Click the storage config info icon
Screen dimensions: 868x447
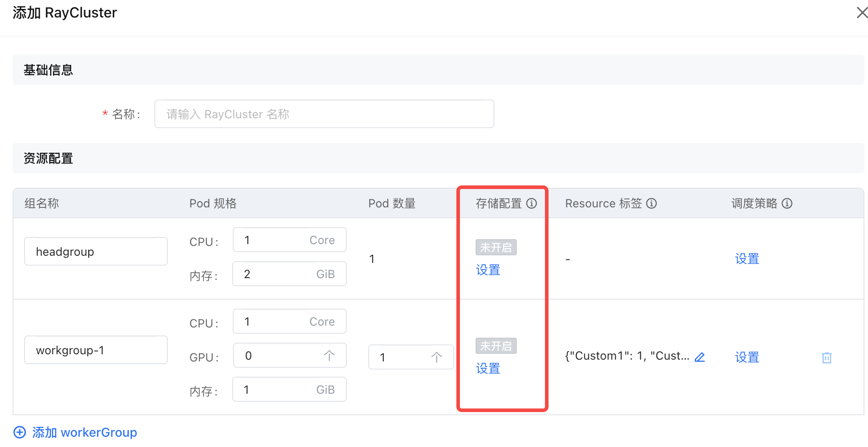click(532, 203)
